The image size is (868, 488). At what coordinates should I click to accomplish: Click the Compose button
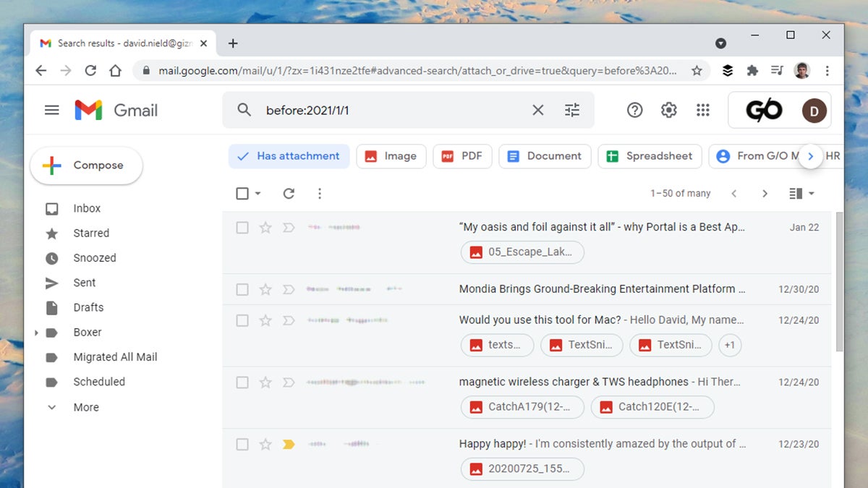click(86, 166)
